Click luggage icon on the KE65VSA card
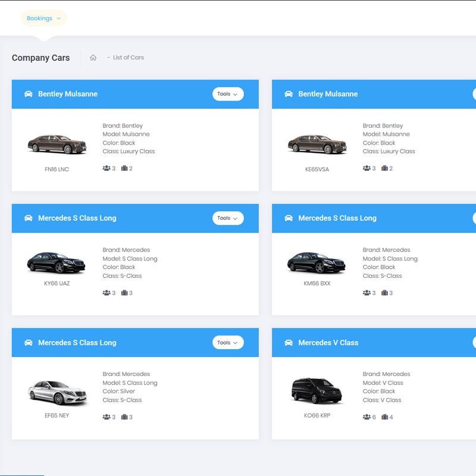The image size is (476, 476). [x=384, y=168]
